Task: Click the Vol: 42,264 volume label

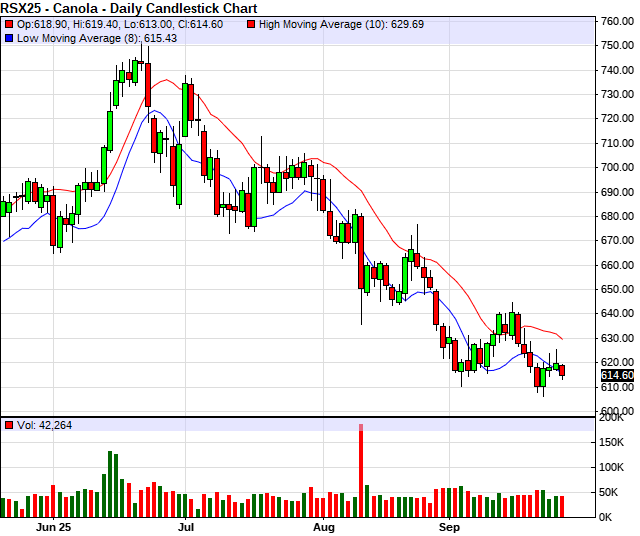Action: click(45, 425)
